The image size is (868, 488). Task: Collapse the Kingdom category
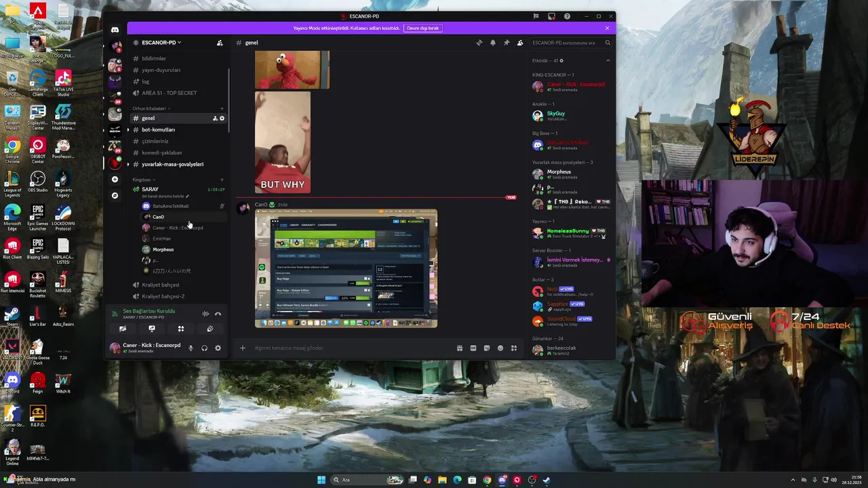(x=143, y=180)
